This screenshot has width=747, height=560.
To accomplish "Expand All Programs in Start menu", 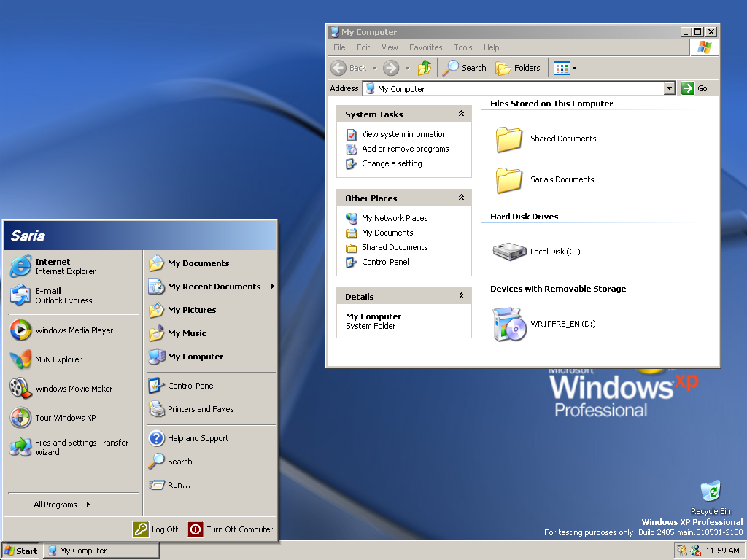I will click(x=62, y=505).
